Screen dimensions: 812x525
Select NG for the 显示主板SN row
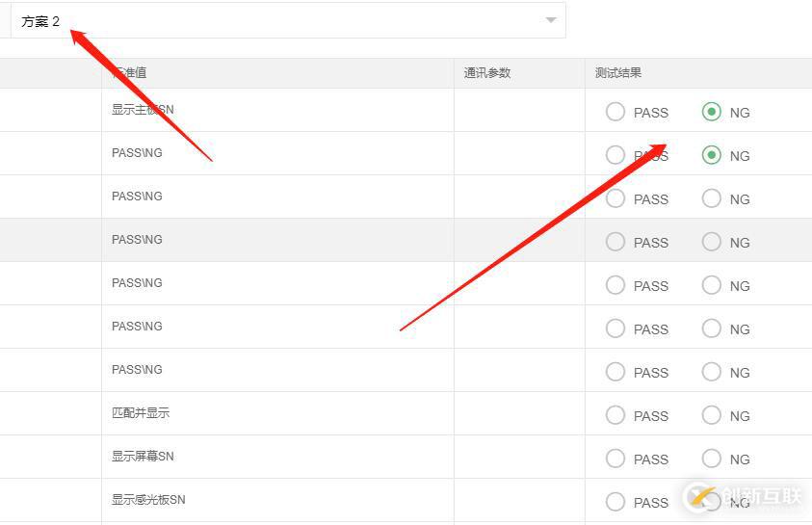[x=712, y=112]
